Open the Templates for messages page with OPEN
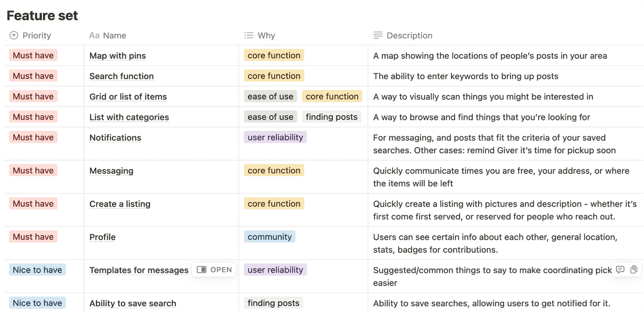The width and height of the screenshot is (644, 312). (x=214, y=270)
